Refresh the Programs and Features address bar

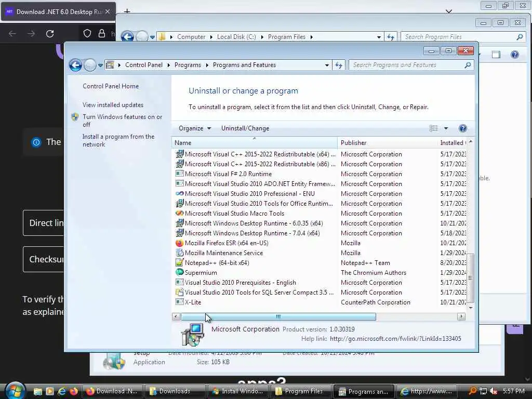339,65
